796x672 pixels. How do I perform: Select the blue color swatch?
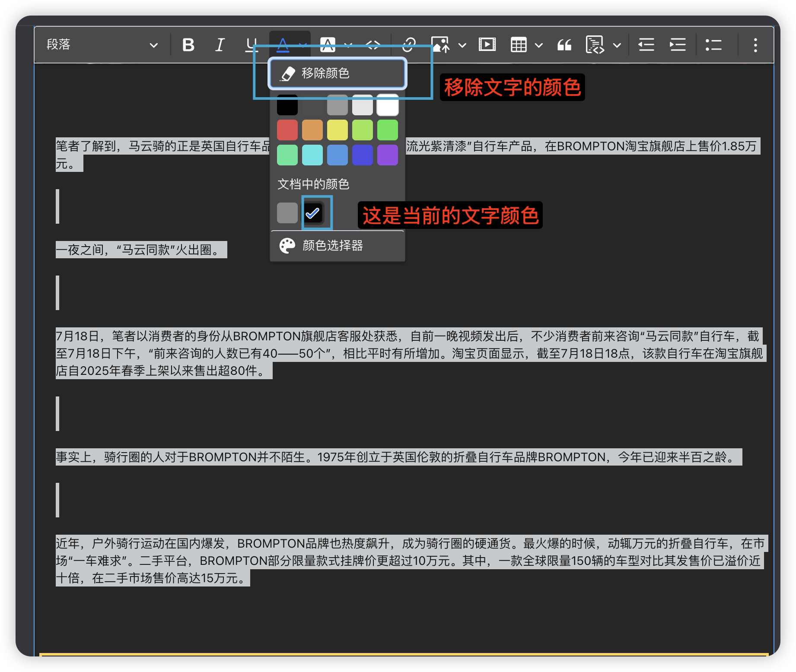click(363, 155)
